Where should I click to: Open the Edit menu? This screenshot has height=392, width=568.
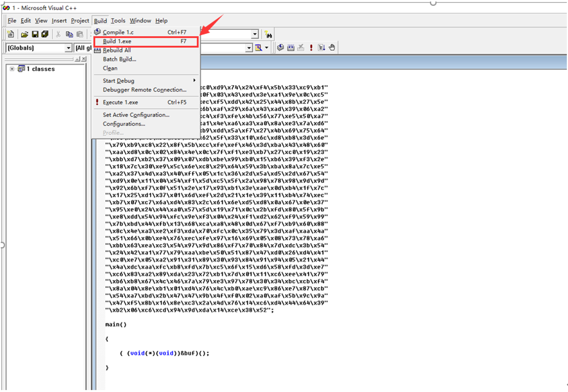click(26, 20)
